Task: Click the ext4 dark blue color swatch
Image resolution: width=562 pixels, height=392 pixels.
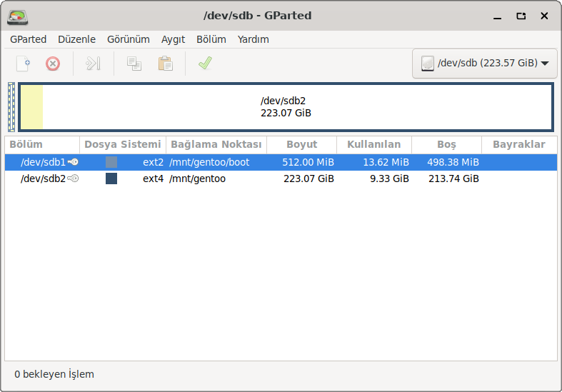Action: [x=111, y=179]
